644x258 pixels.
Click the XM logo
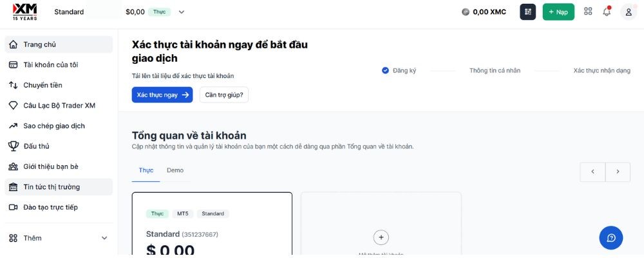tap(24, 11)
